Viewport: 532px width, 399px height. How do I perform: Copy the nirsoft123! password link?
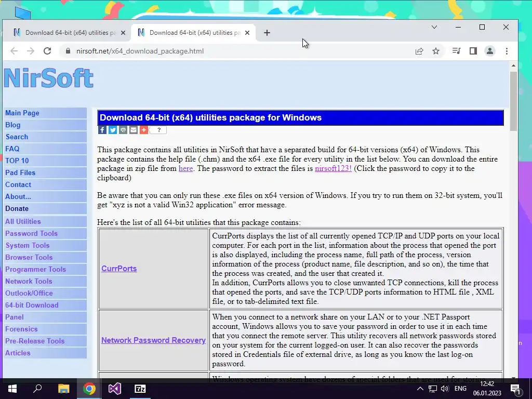click(333, 168)
